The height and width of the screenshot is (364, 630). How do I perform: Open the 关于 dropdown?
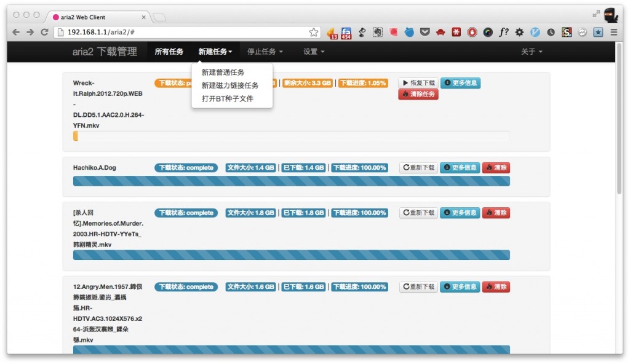(531, 52)
